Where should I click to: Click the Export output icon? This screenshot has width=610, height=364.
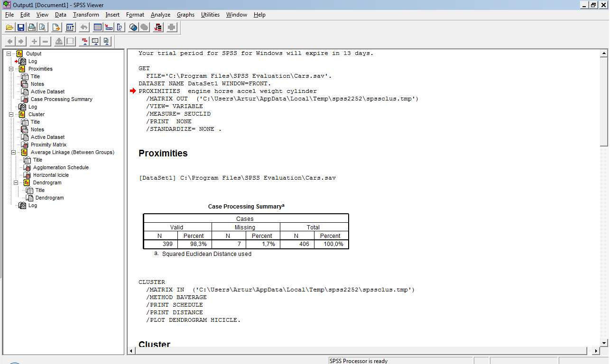(x=56, y=27)
